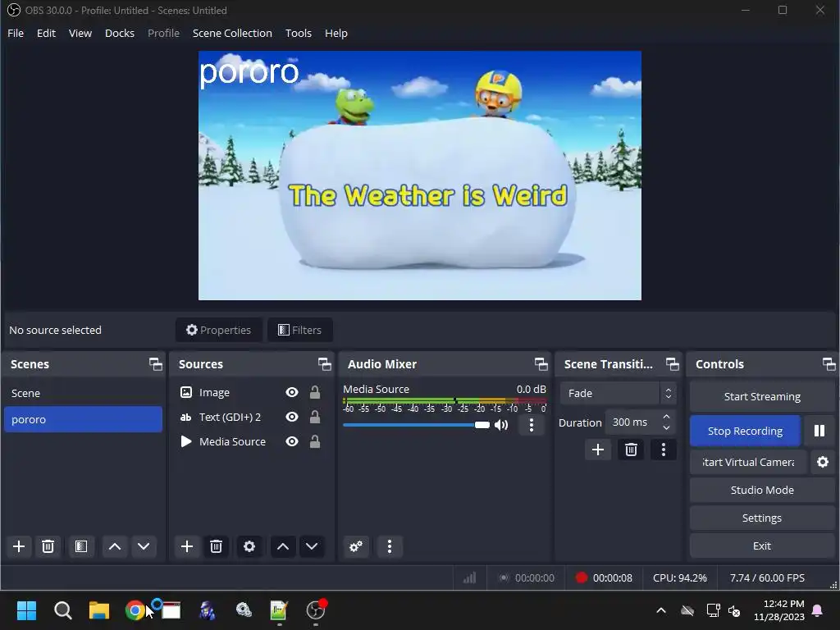
Task: Open source properties gear in Sources panel
Action: point(249,546)
